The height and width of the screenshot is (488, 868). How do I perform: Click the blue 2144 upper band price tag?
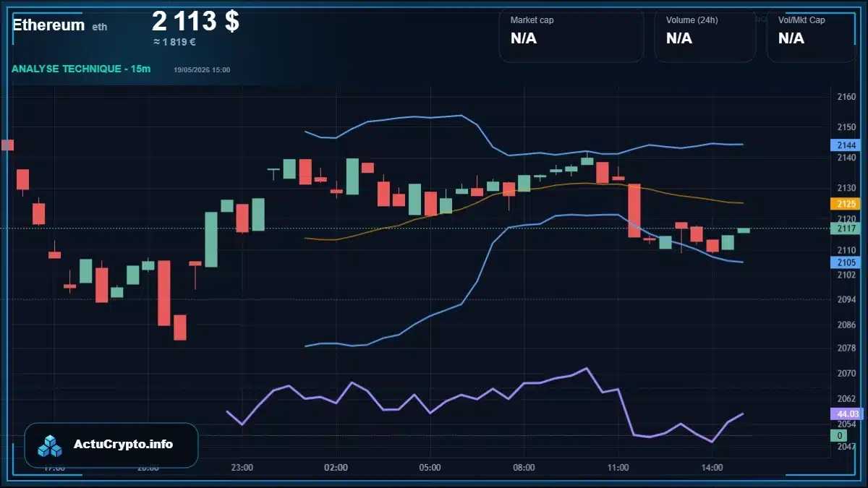pos(844,145)
